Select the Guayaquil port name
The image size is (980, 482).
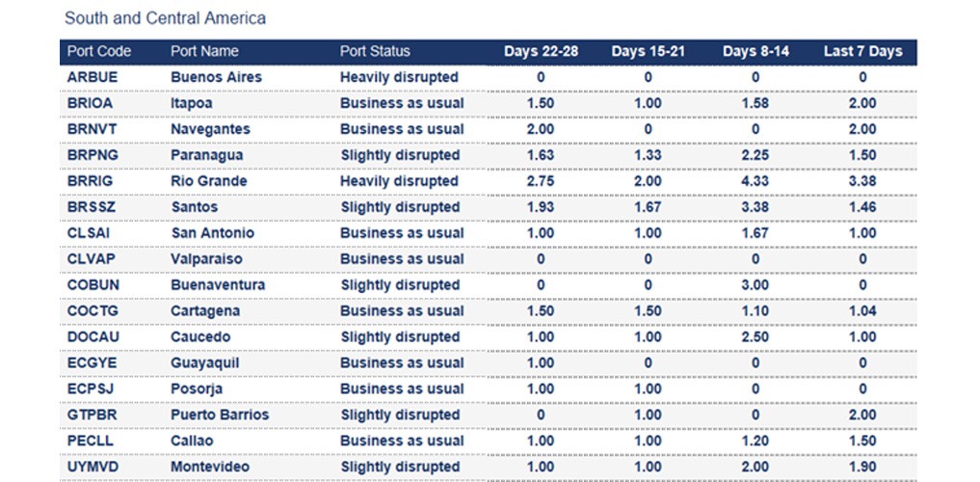tap(205, 363)
